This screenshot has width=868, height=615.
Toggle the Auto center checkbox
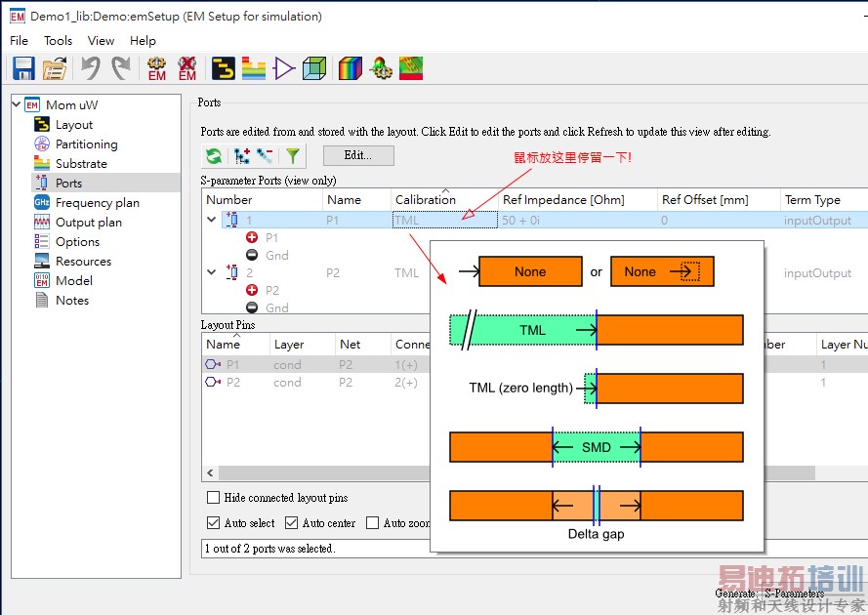pos(291,522)
